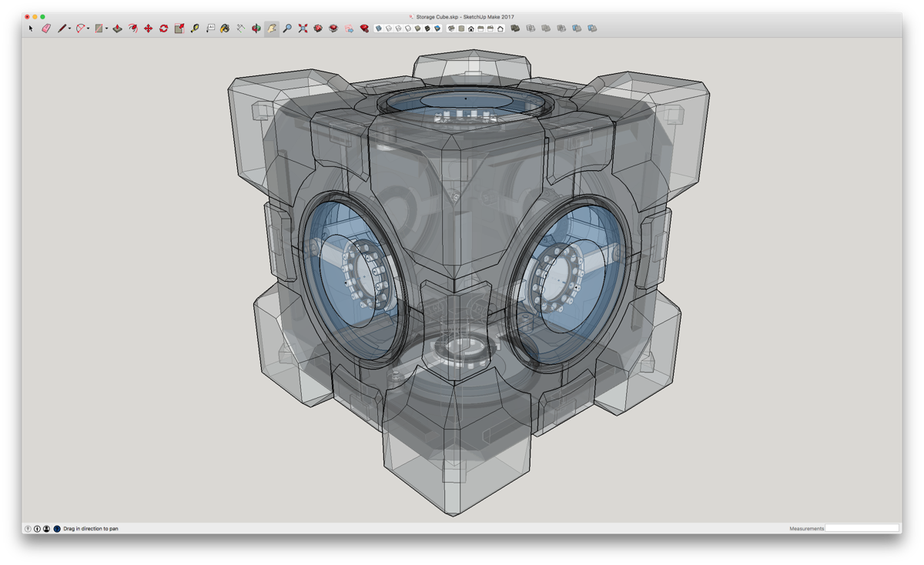The height and width of the screenshot is (565, 924).
Task: Switch to Iso standard view
Action: pyautogui.click(x=451, y=28)
